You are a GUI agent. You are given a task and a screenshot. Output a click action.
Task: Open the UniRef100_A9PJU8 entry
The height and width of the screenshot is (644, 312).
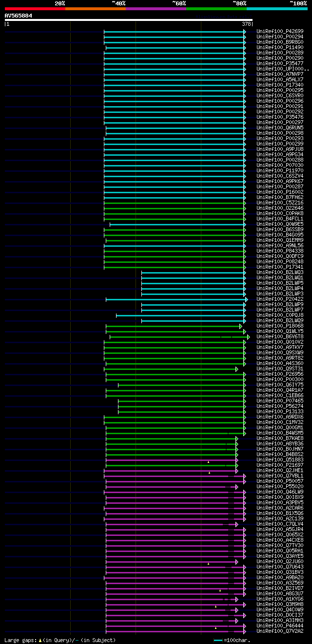tap(280, 149)
